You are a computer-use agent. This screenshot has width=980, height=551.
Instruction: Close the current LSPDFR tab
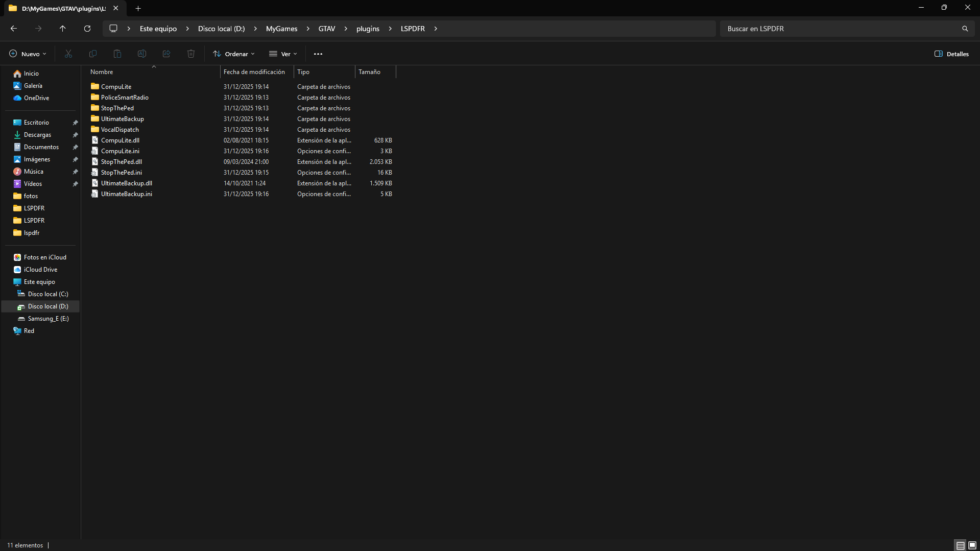(116, 8)
